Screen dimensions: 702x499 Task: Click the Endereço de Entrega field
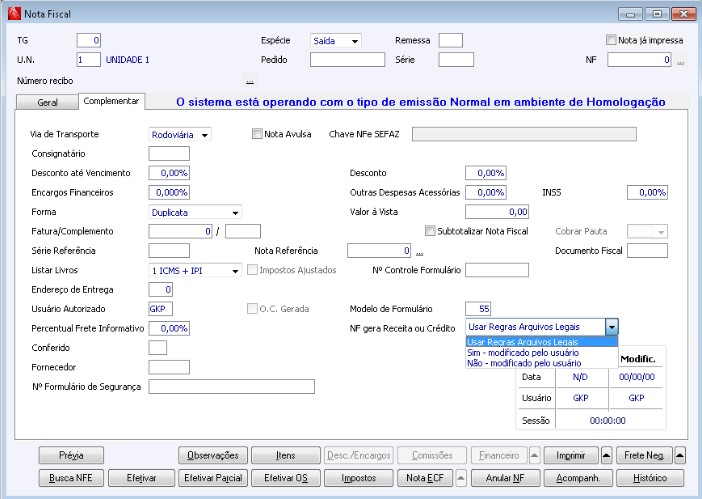point(161,290)
